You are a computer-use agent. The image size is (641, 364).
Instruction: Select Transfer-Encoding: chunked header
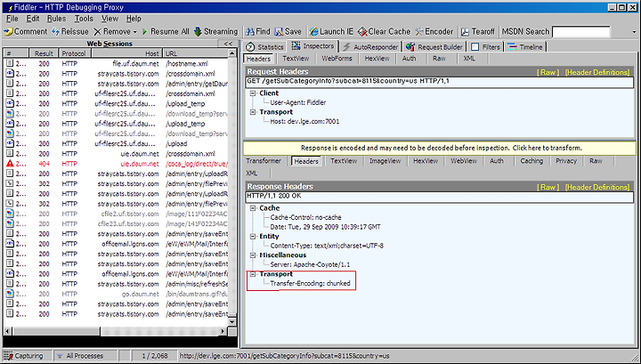pyautogui.click(x=310, y=283)
